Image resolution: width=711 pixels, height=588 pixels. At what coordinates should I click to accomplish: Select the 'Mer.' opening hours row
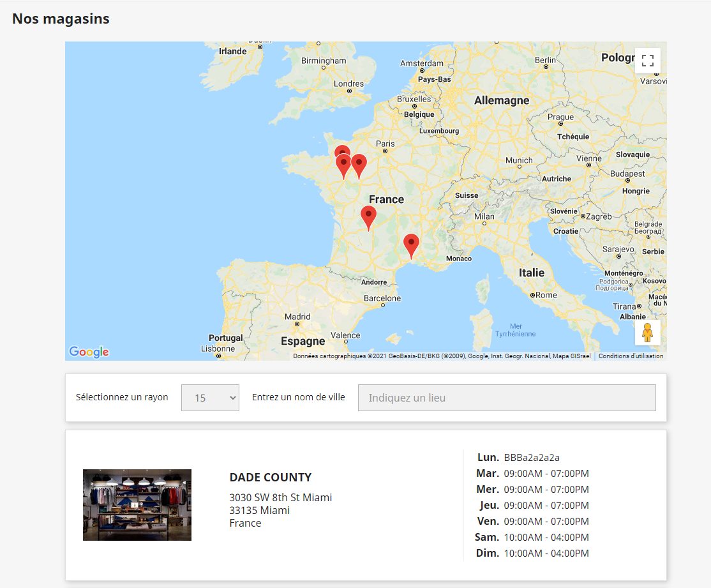click(532, 490)
